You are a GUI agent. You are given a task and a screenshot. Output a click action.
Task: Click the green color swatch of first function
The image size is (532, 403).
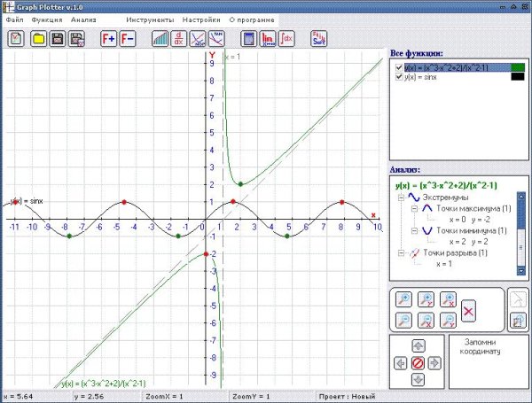click(518, 67)
